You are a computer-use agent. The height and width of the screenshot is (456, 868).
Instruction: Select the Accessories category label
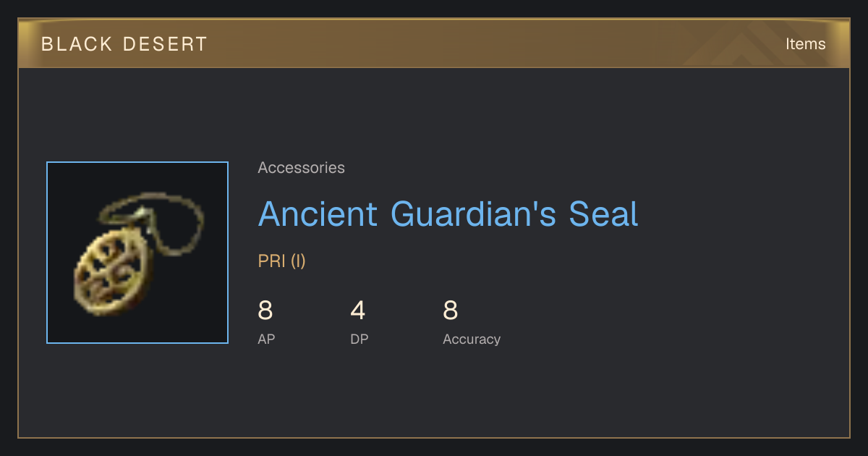[x=301, y=168]
